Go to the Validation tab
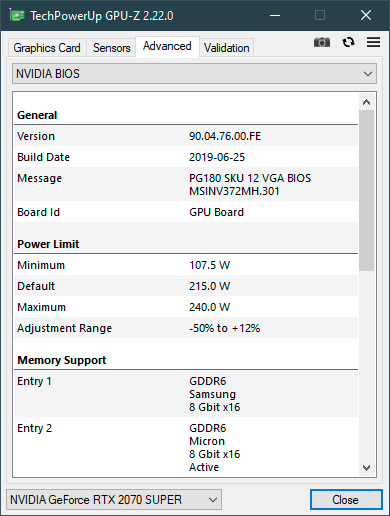Image resolution: width=390 pixels, height=516 pixels. pyautogui.click(x=227, y=48)
